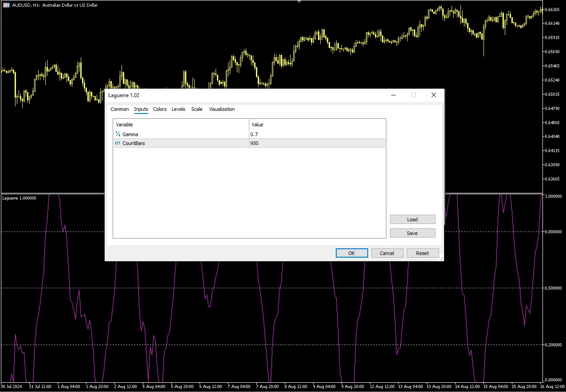Click the 30 Jul 2024 date label
Viewport: 566px width, 392px height.
pos(12,387)
